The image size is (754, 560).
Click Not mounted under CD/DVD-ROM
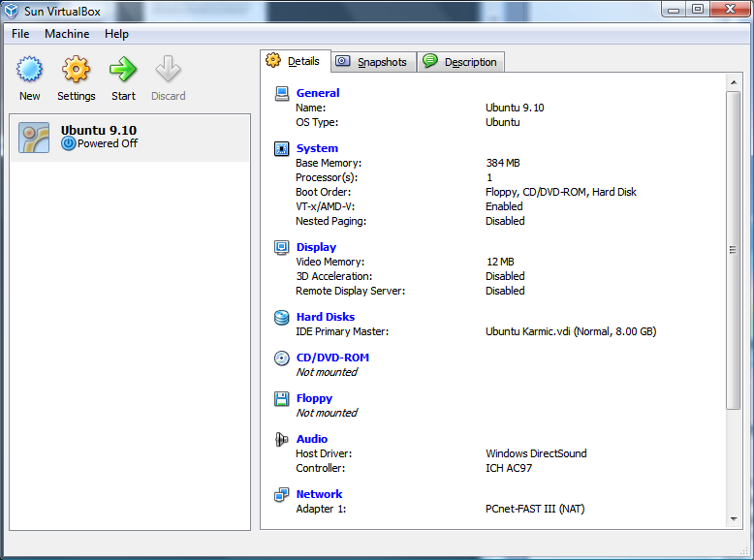click(x=327, y=373)
